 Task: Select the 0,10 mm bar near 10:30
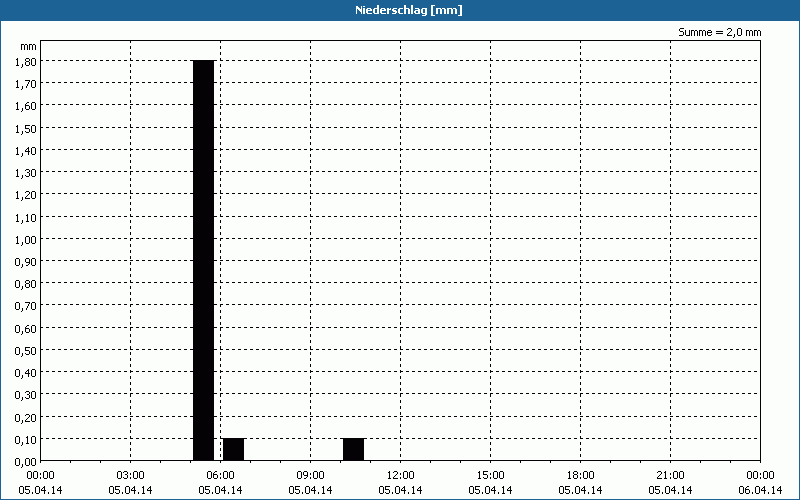click(x=354, y=449)
